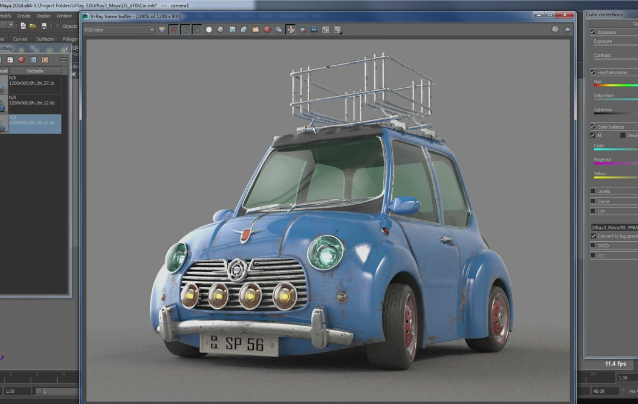Click the second-to-last frame buffer toolbar icon
Screen dimensions: 638x404
[326, 30]
